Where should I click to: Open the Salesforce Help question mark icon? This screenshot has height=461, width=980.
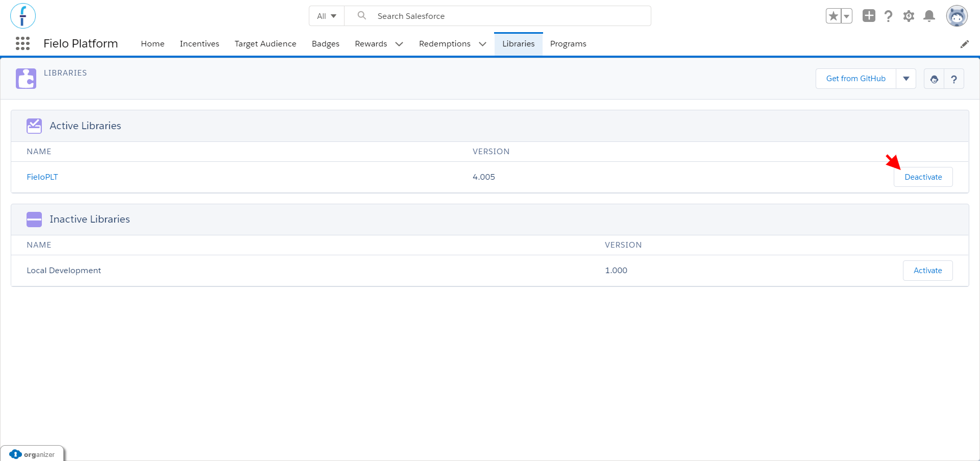889,16
